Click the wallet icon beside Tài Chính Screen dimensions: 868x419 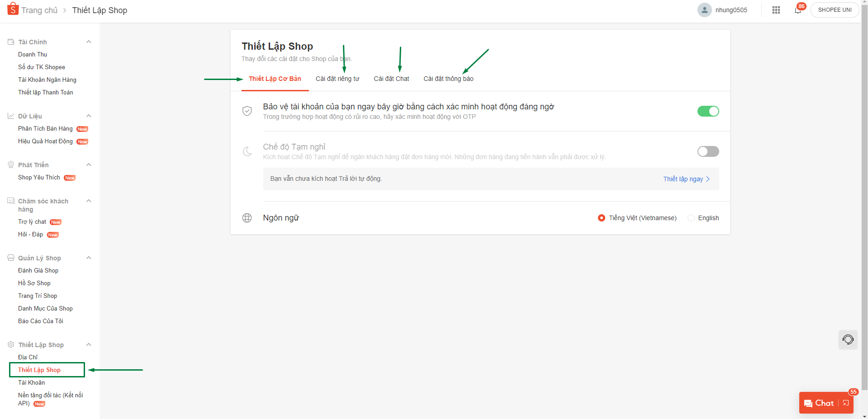pyautogui.click(x=10, y=42)
